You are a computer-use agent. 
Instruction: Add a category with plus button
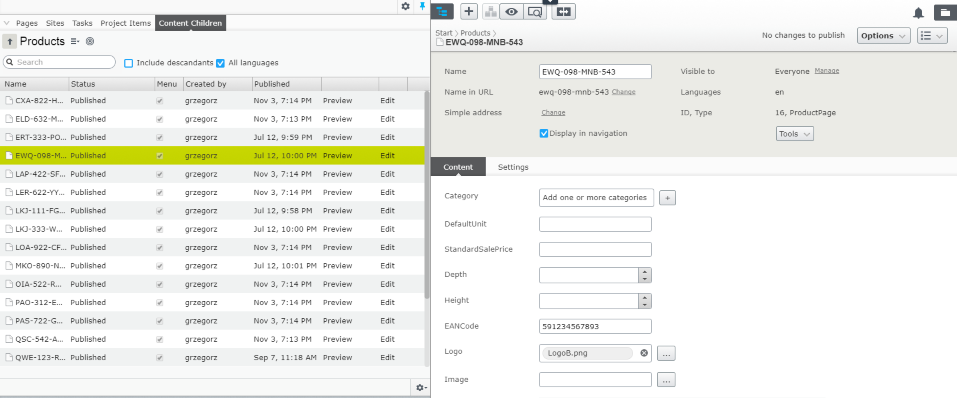[667, 198]
